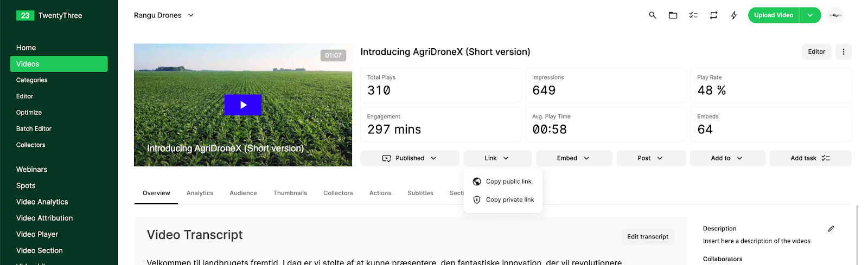
Task: Open the three-dot more options menu
Action: 844,51
